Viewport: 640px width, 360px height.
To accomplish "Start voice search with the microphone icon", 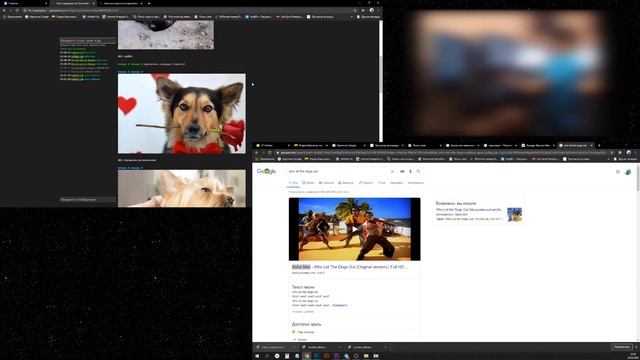I will [x=410, y=171].
